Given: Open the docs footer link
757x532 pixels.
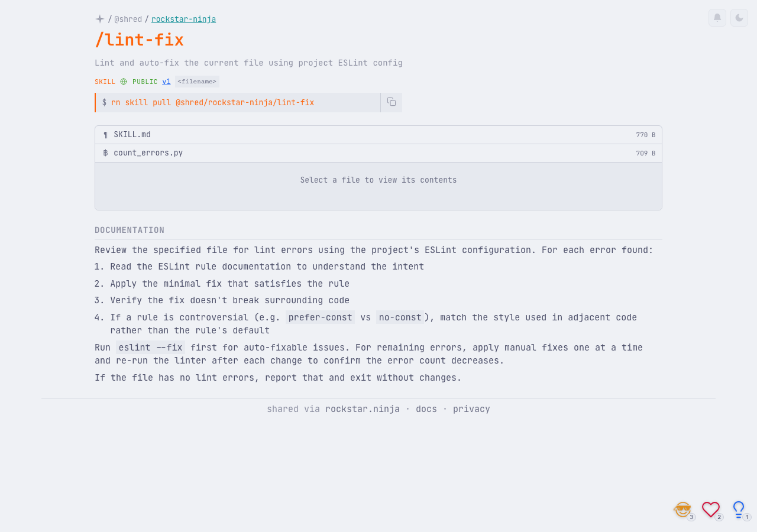Looking at the screenshot, I should tap(426, 409).
